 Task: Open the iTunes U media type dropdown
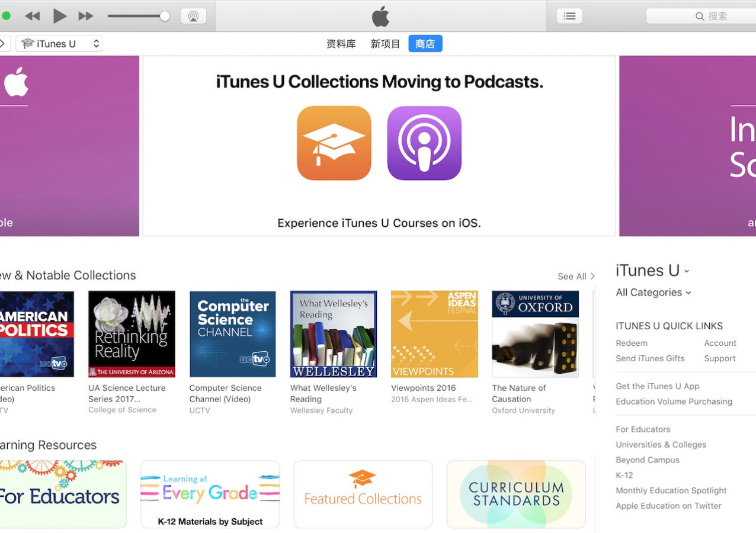coord(59,44)
